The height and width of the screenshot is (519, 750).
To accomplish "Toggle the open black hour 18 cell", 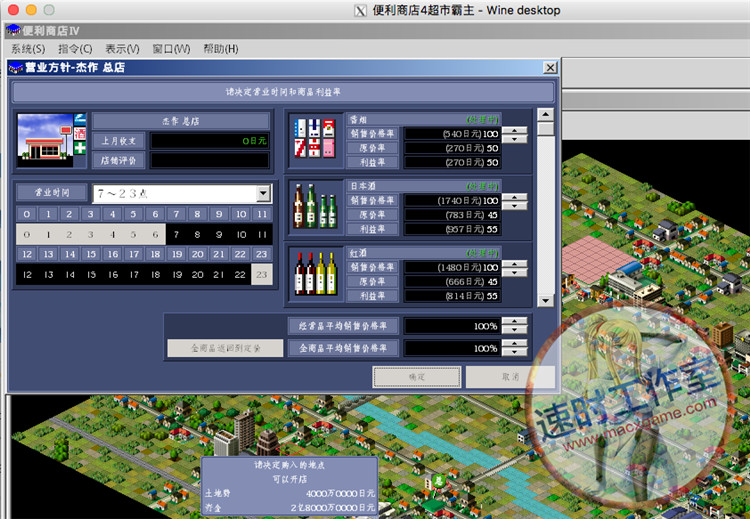I will pos(155,275).
